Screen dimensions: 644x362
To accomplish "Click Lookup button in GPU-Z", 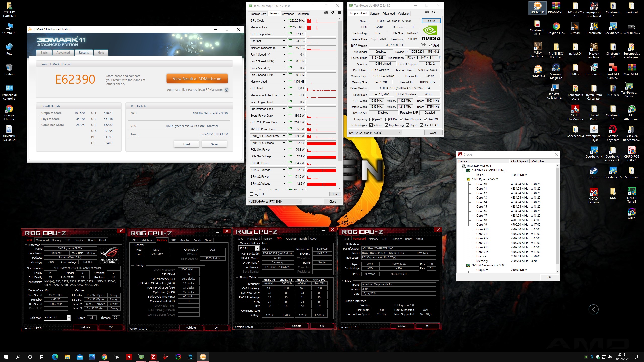I will pos(431,21).
